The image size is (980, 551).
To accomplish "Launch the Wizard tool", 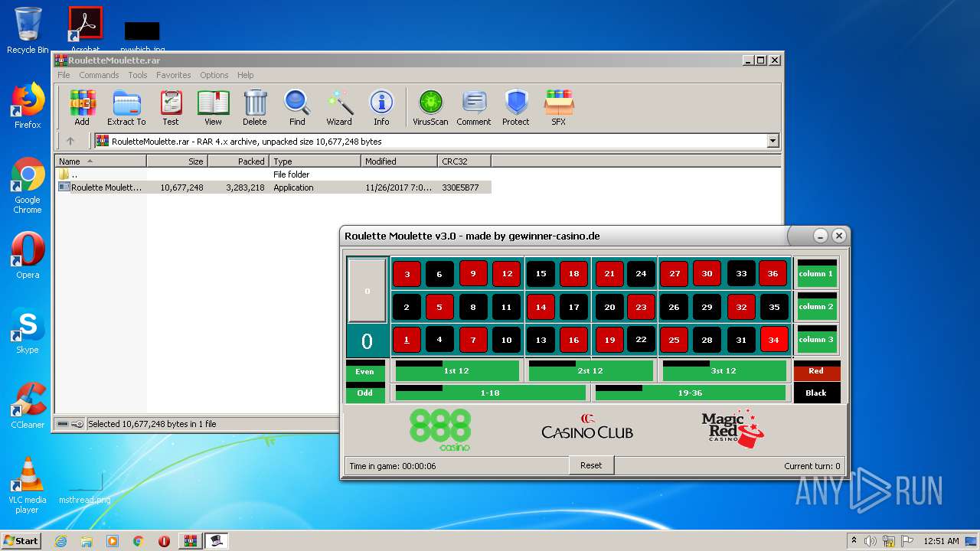I will [x=339, y=107].
